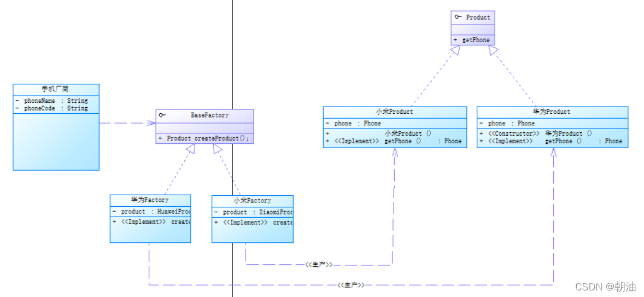
Task: Select the <<Implement>> create operation in 小米Factory
Action: pyautogui.click(x=253, y=223)
